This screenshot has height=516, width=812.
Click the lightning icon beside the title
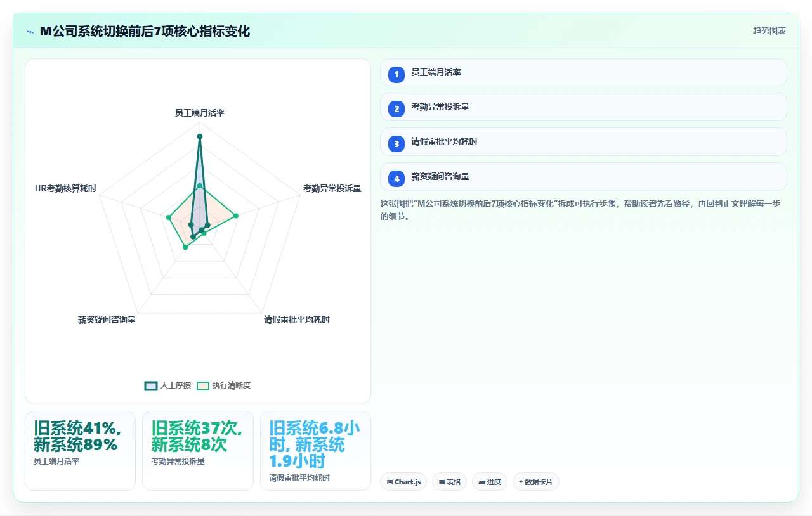(30, 32)
